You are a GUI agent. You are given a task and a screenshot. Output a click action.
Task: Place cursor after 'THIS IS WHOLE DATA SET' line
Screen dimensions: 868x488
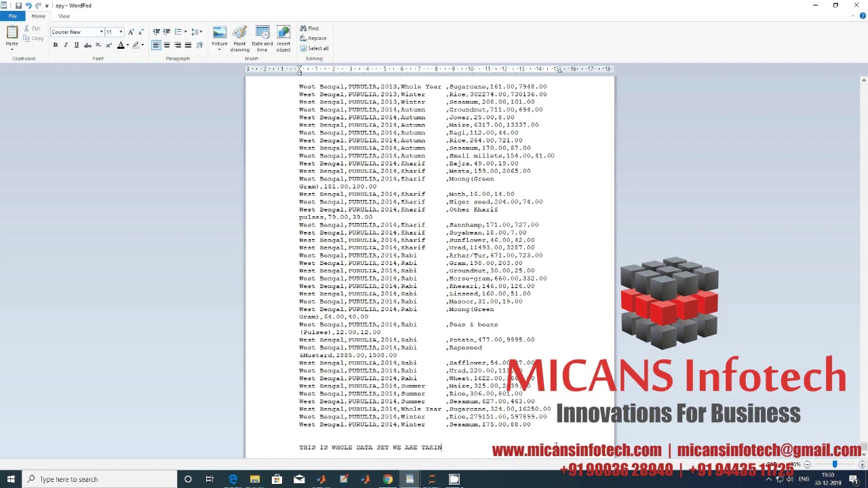tap(442, 447)
